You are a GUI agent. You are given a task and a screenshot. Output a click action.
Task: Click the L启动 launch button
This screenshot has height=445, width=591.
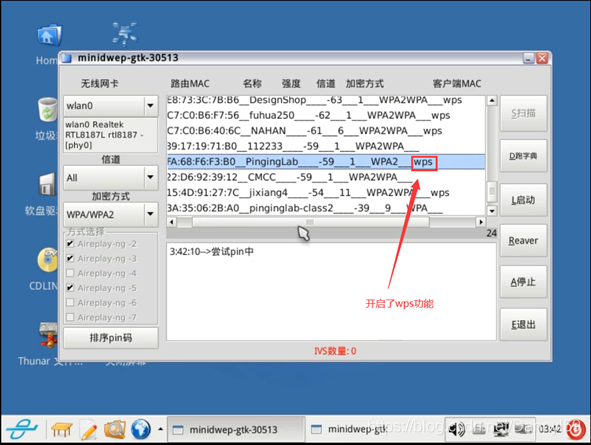(523, 200)
